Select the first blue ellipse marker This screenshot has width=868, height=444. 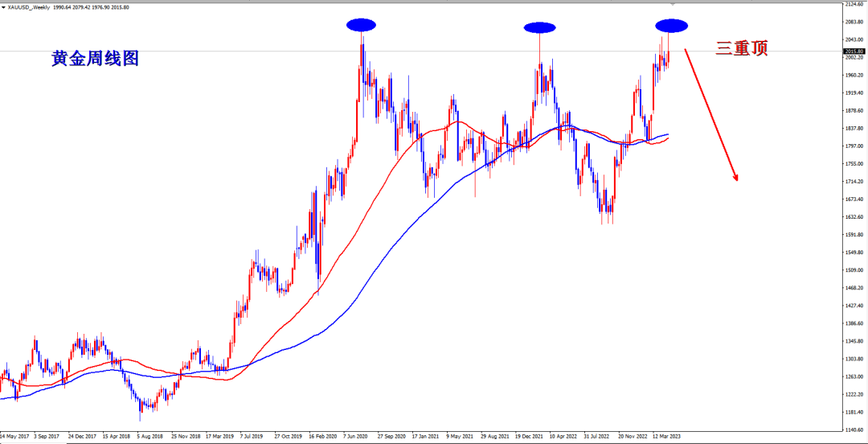pos(361,25)
